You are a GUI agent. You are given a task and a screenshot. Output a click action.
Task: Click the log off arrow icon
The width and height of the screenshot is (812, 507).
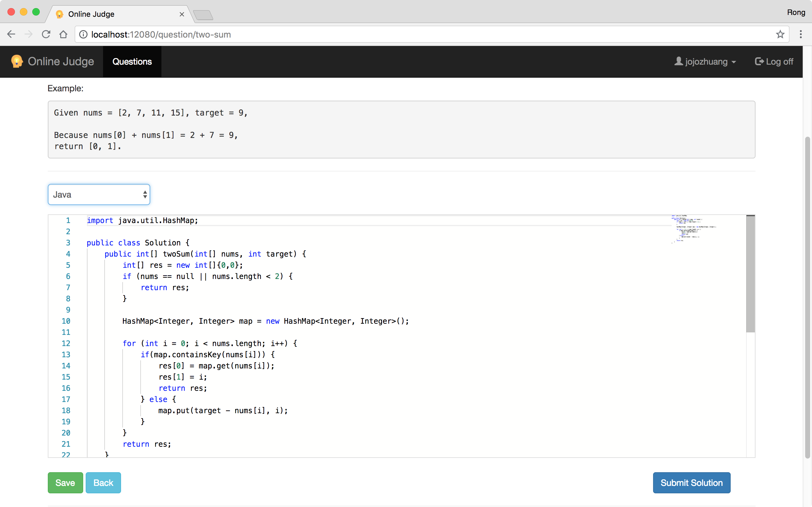[x=760, y=62]
